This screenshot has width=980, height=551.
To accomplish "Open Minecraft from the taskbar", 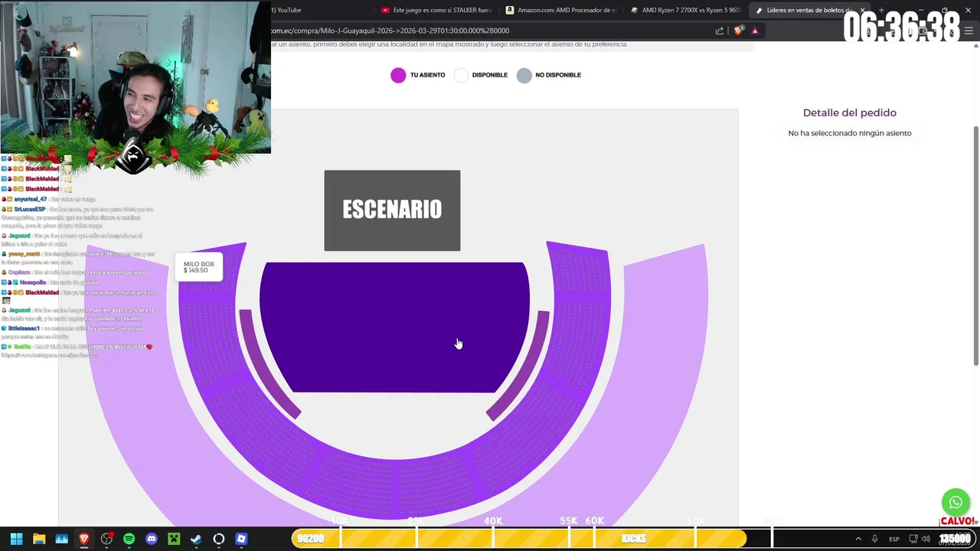I will (x=174, y=539).
